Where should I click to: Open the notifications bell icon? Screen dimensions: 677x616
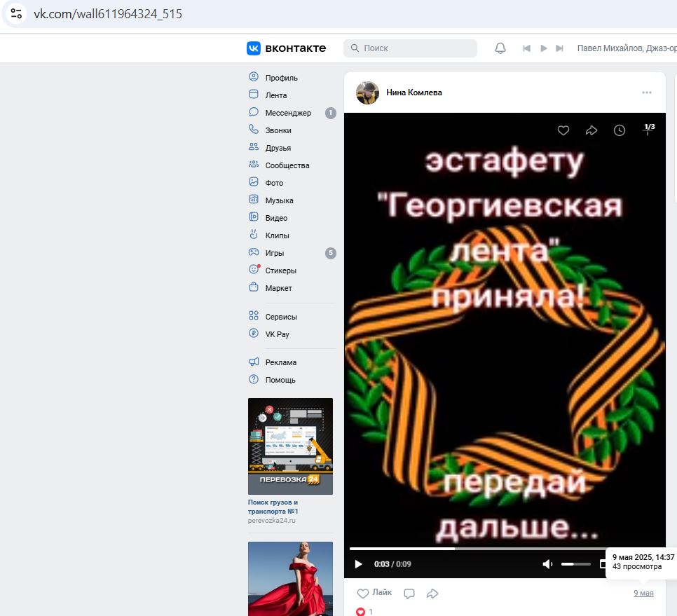click(500, 48)
